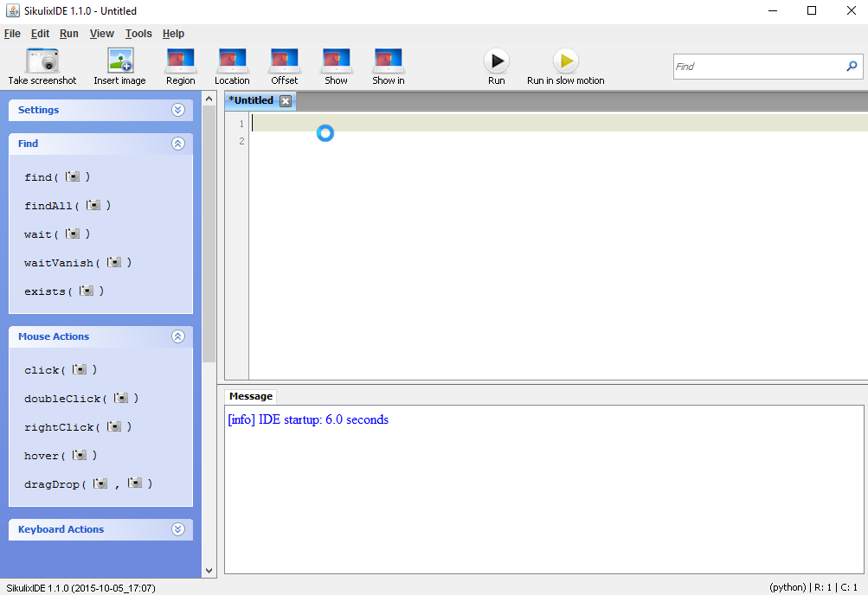868x595 pixels.
Task: Click the Offset toolbar icon
Action: [x=284, y=61]
